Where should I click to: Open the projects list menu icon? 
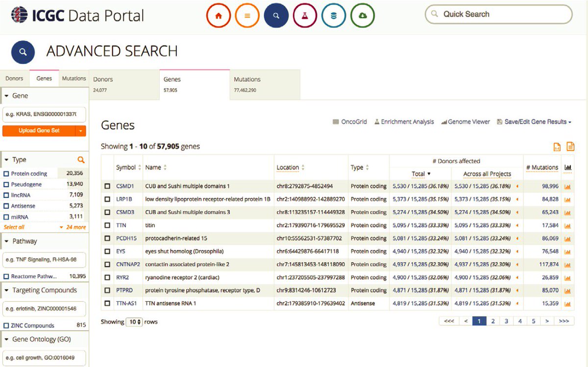(x=247, y=16)
